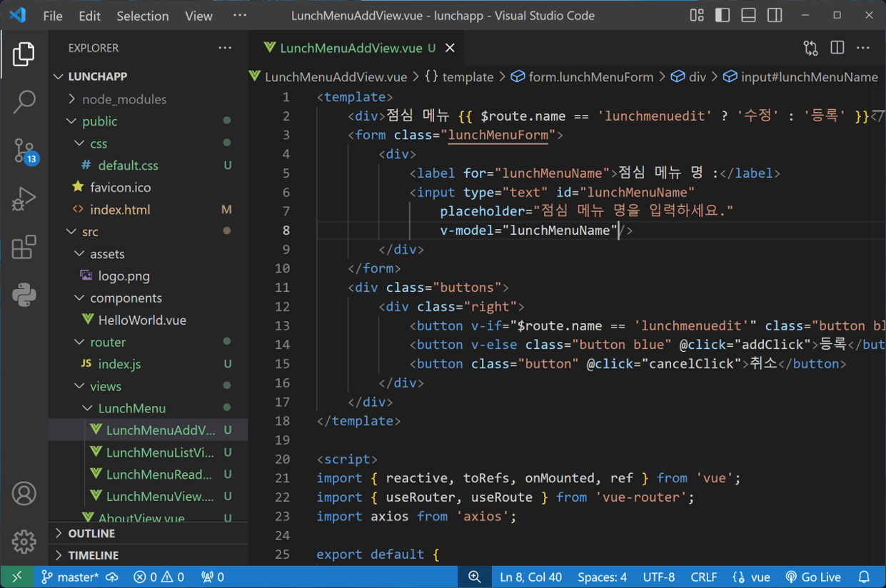886x588 pixels.
Task: Click the Customize Layout icon
Action: click(x=697, y=15)
